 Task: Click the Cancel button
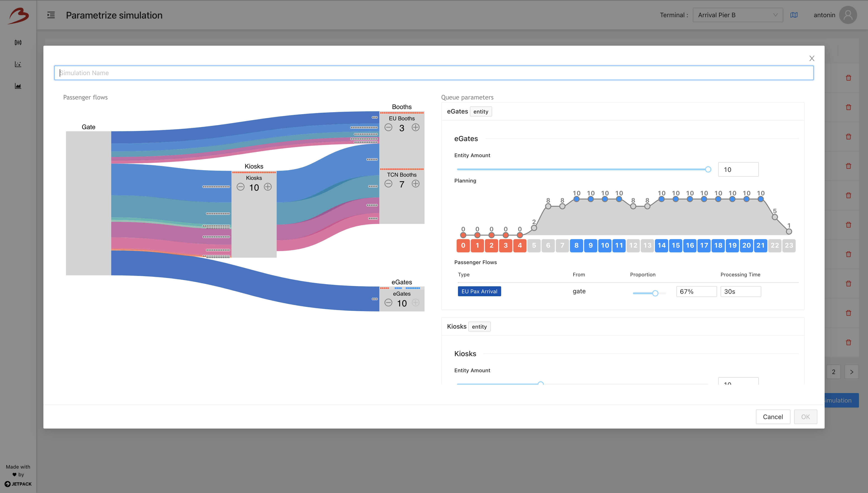tap(773, 417)
